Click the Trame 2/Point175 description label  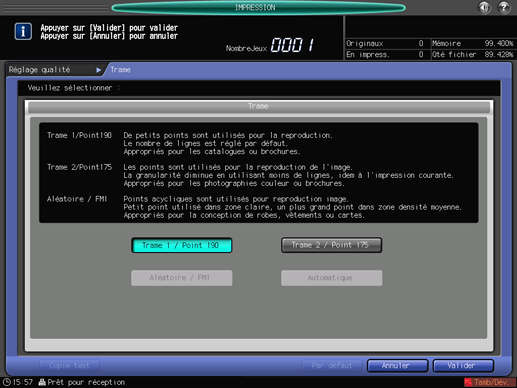pyautogui.click(x=79, y=167)
